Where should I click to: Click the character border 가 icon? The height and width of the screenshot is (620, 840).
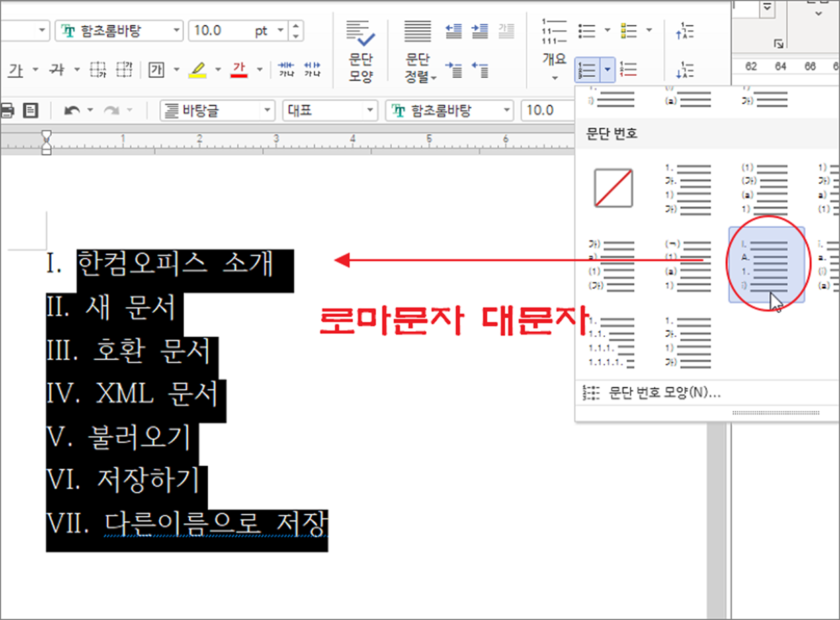click(x=156, y=69)
